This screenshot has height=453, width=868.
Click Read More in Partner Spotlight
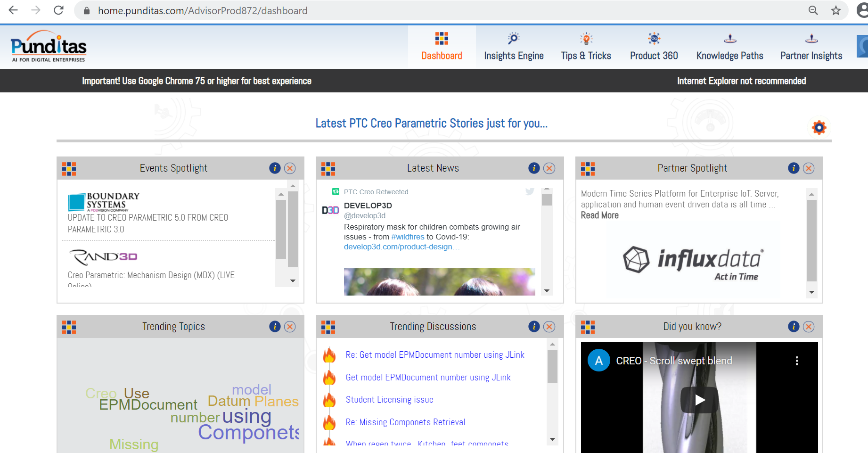tap(599, 215)
